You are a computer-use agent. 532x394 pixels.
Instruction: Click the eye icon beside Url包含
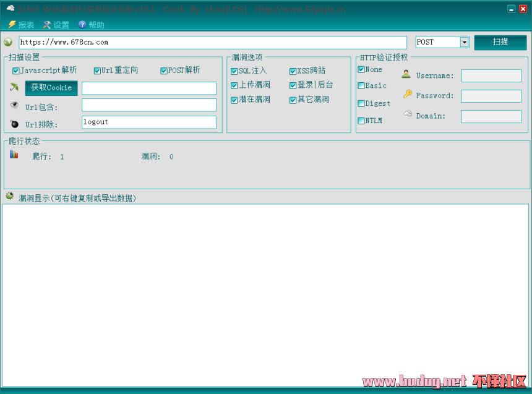point(14,105)
